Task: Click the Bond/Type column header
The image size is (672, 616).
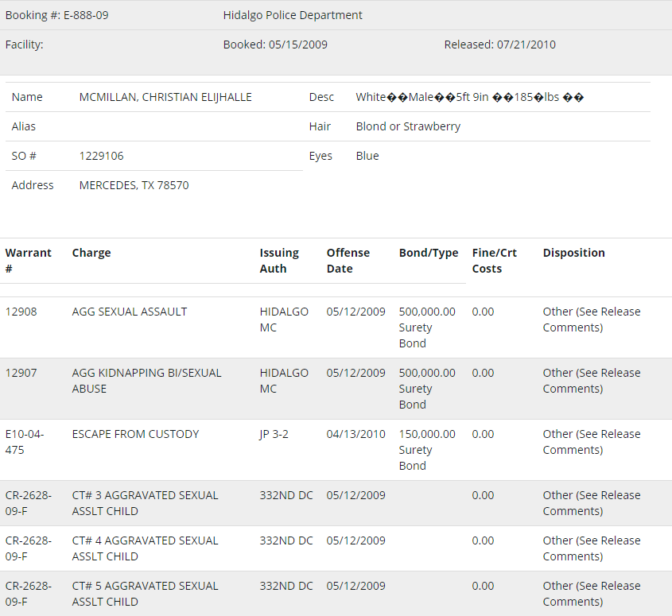Action: (x=429, y=253)
